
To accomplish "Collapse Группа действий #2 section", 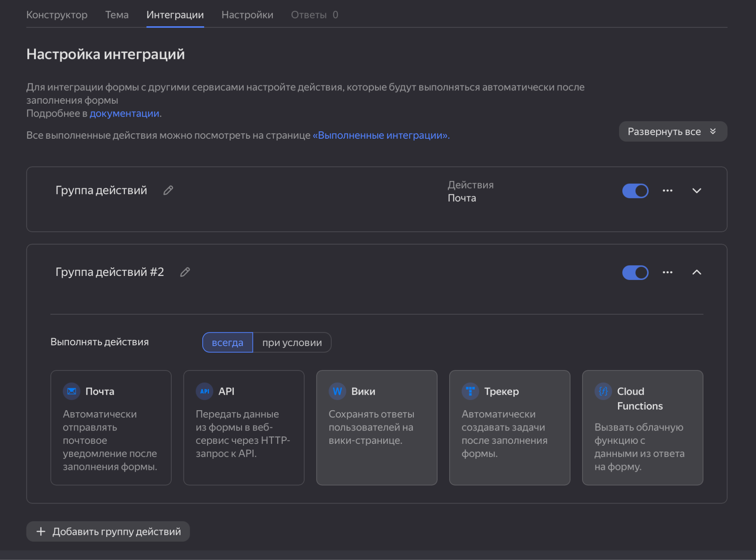I will pos(697,272).
